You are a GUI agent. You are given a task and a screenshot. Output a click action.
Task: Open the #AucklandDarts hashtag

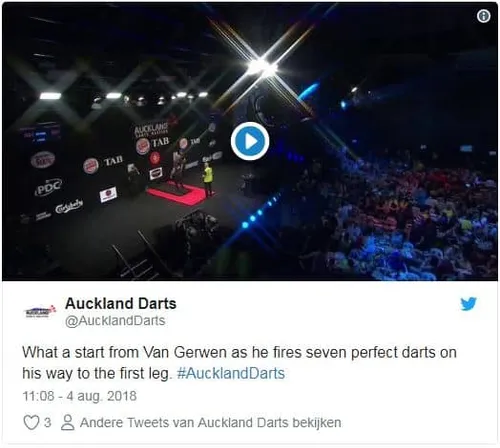[x=231, y=373]
